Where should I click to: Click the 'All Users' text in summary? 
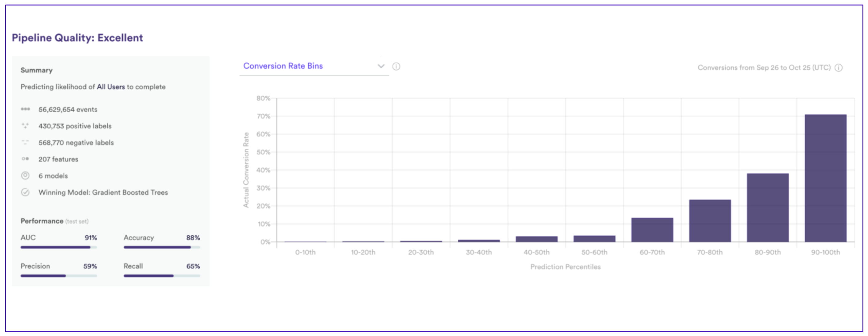pyautogui.click(x=111, y=87)
